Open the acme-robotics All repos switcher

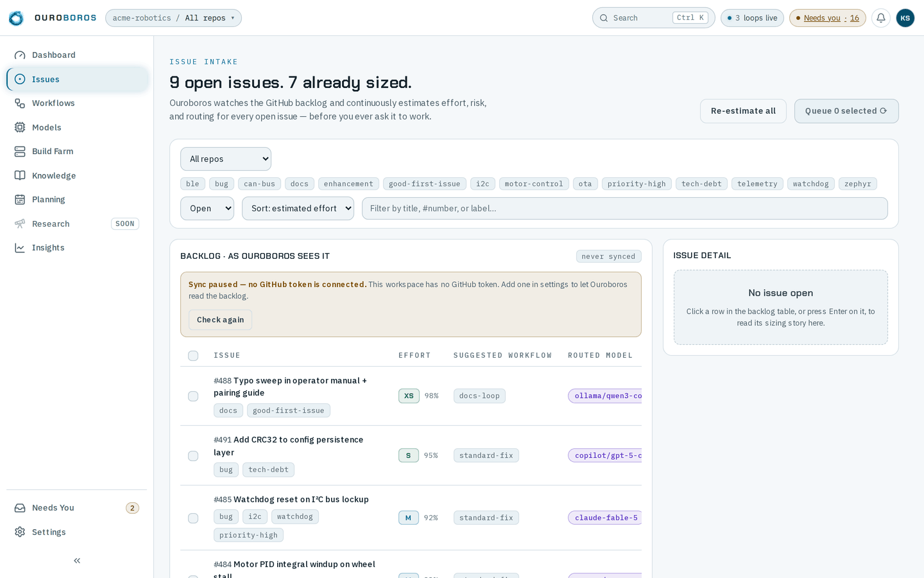(x=173, y=18)
